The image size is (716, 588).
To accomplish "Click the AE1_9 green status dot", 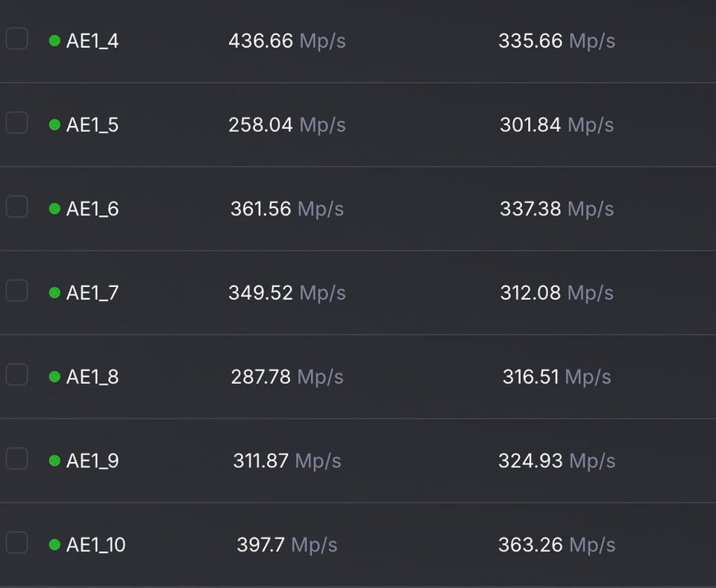I will [54, 461].
